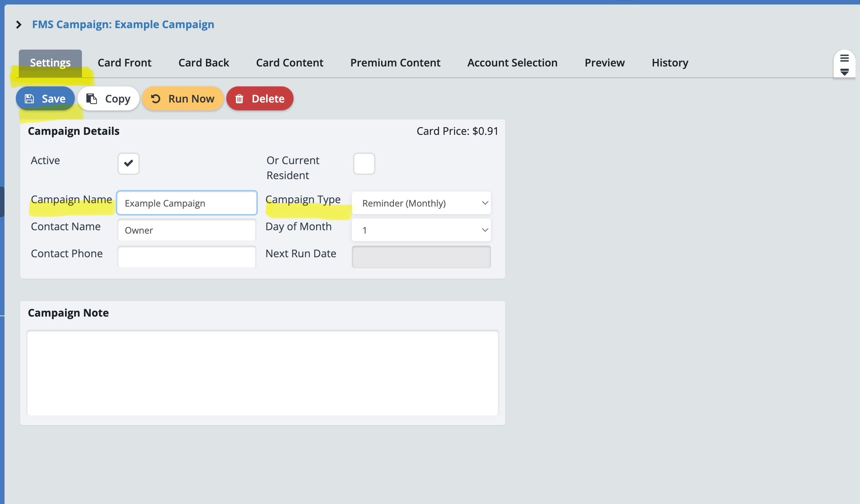The height and width of the screenshot is (504, 860).
Task: Open the hamburger menu icon at top right
Action: click(x=844, y=59)
